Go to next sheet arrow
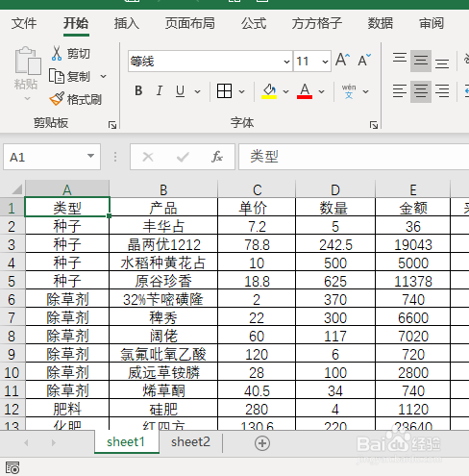 pyautogui.click(x=54, y=443)
